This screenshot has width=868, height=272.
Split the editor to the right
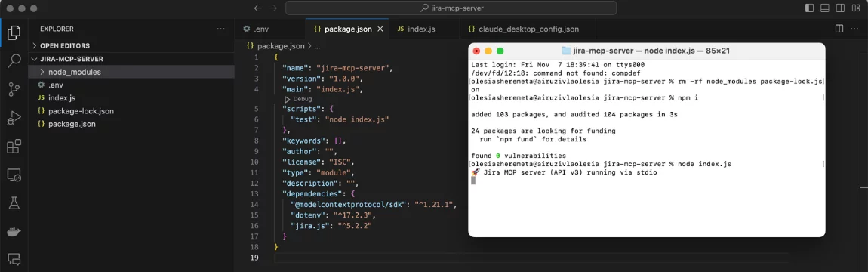(839, 28)
